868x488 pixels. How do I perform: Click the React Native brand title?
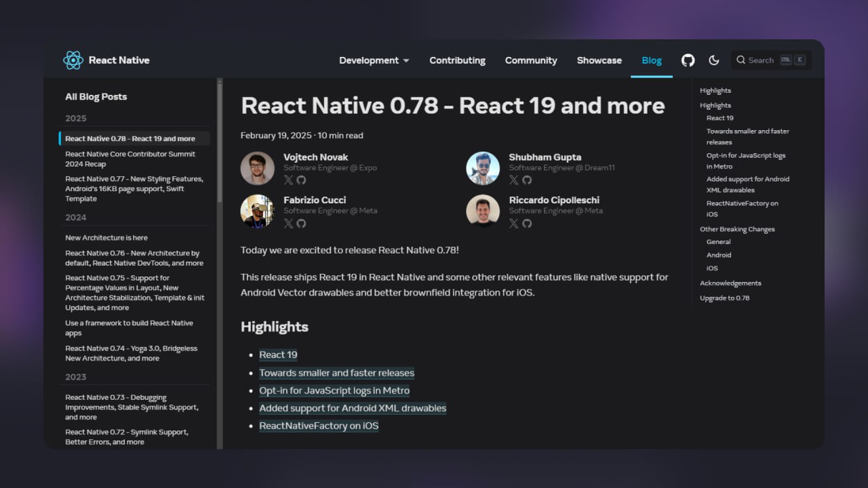click(x=119, y=60)
